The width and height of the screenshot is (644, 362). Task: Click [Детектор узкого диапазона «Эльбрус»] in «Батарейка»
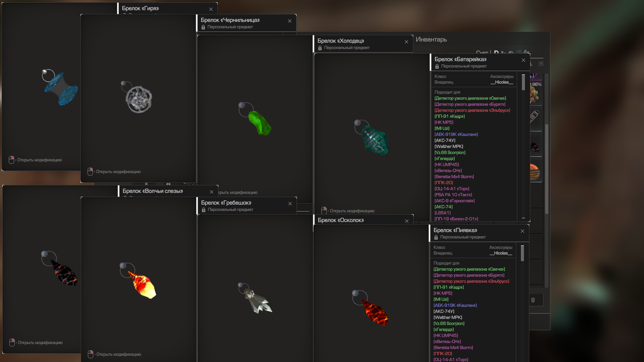[472, 111]
